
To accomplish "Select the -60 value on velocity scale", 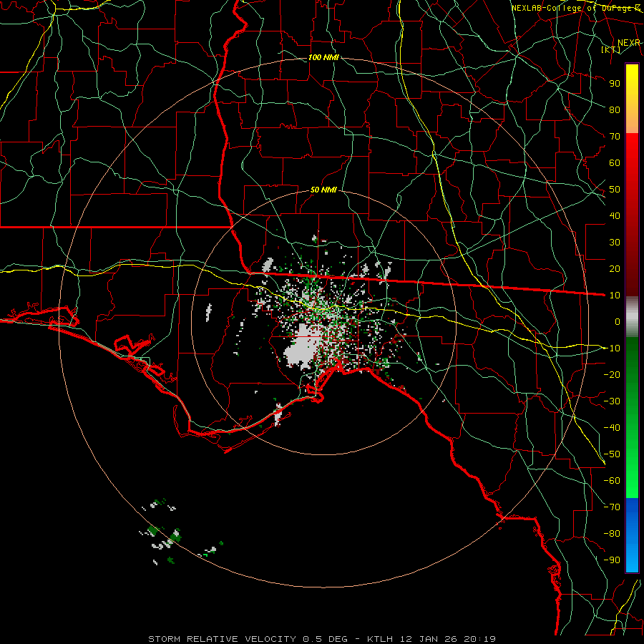I will tap(612, 481).
